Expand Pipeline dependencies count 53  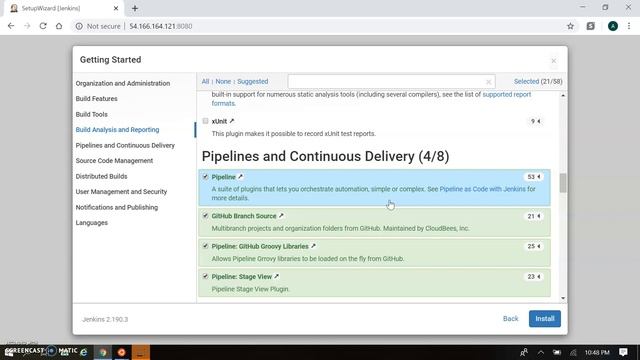point(533,177)
